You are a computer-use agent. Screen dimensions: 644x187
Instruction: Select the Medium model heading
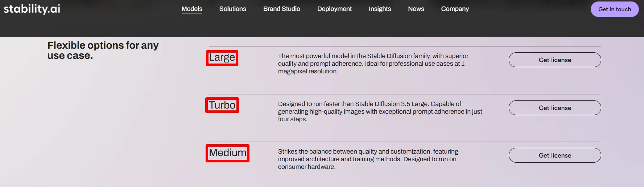click(x=227, y=153)
